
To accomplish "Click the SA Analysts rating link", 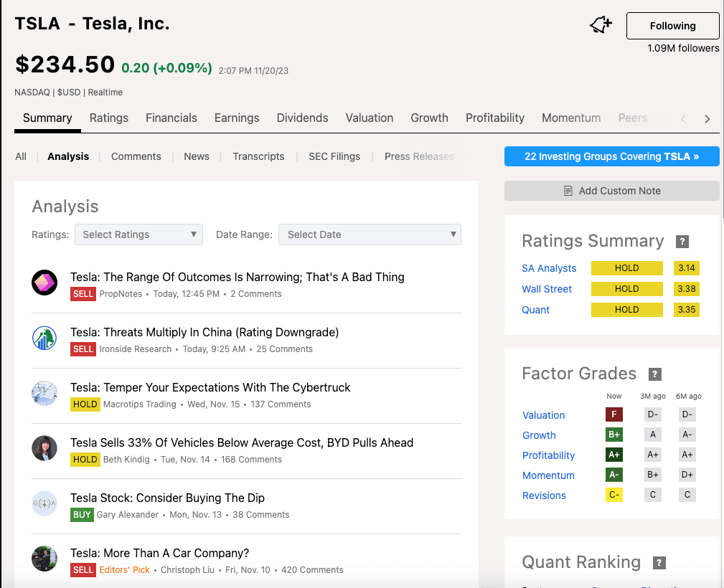I will (x=549, y=268).
